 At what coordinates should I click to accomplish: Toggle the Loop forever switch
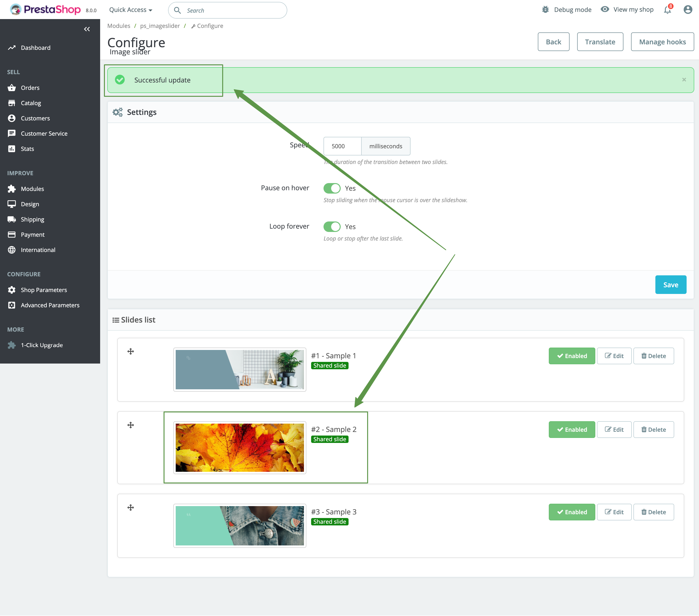pyautogui.click(x=332, y=226)
